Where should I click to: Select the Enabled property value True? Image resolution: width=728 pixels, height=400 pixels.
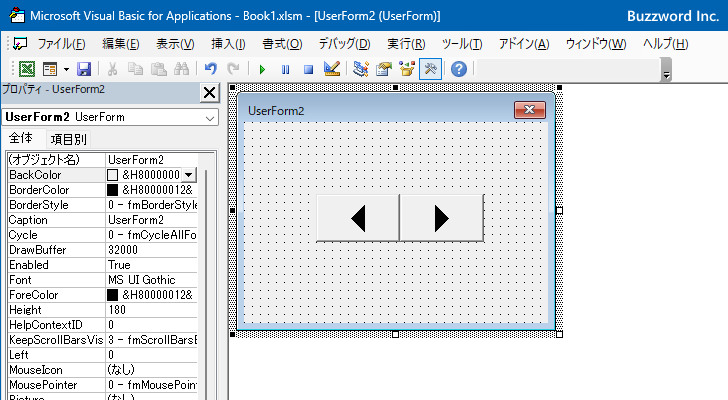151,265
